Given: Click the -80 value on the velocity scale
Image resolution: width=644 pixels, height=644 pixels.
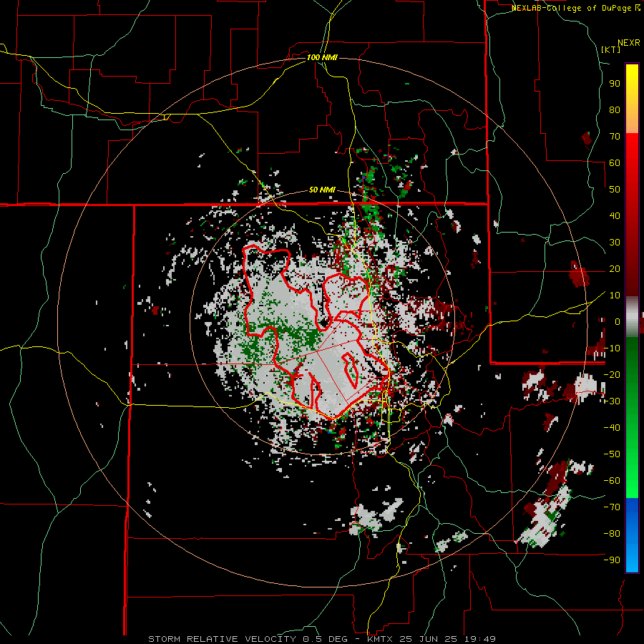Looking at the screenshot, I should pos(612,534).
